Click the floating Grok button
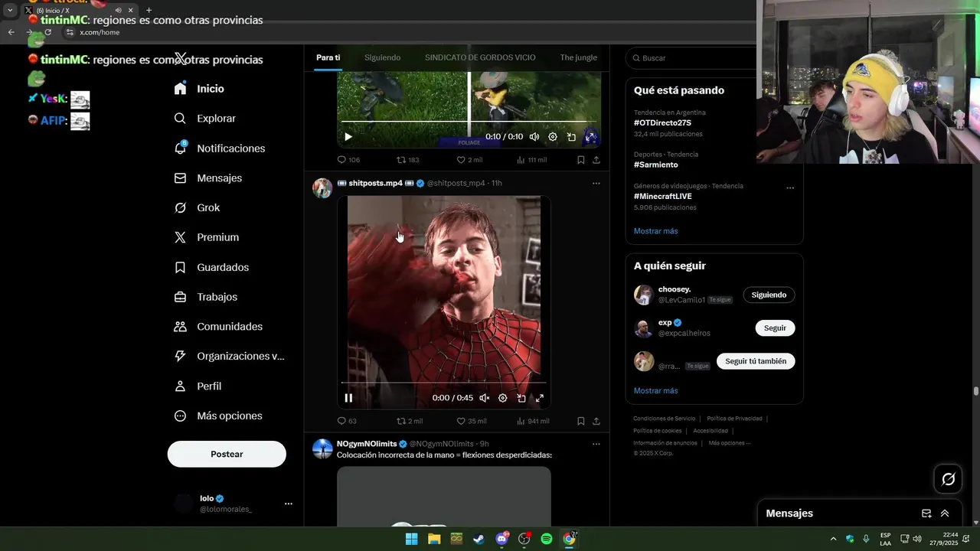This screenshot has width=980, height=551. click(x=948, y=479)
